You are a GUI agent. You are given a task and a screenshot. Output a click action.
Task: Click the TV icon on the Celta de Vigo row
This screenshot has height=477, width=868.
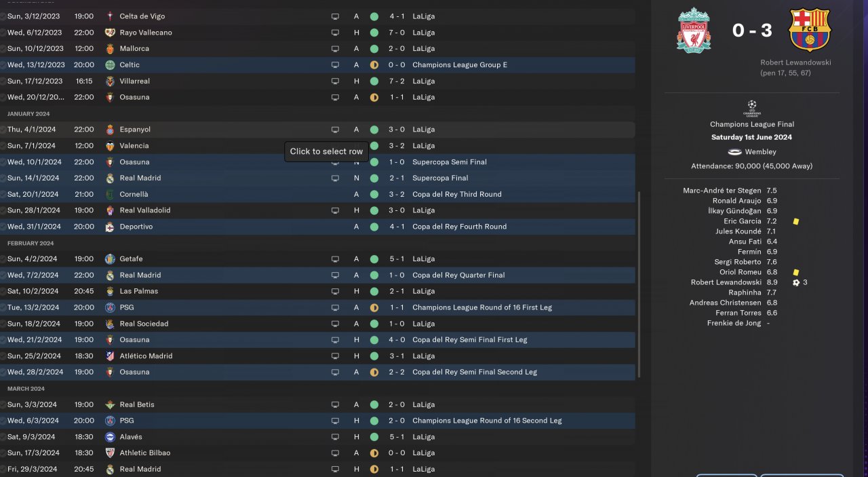point(334,16)
